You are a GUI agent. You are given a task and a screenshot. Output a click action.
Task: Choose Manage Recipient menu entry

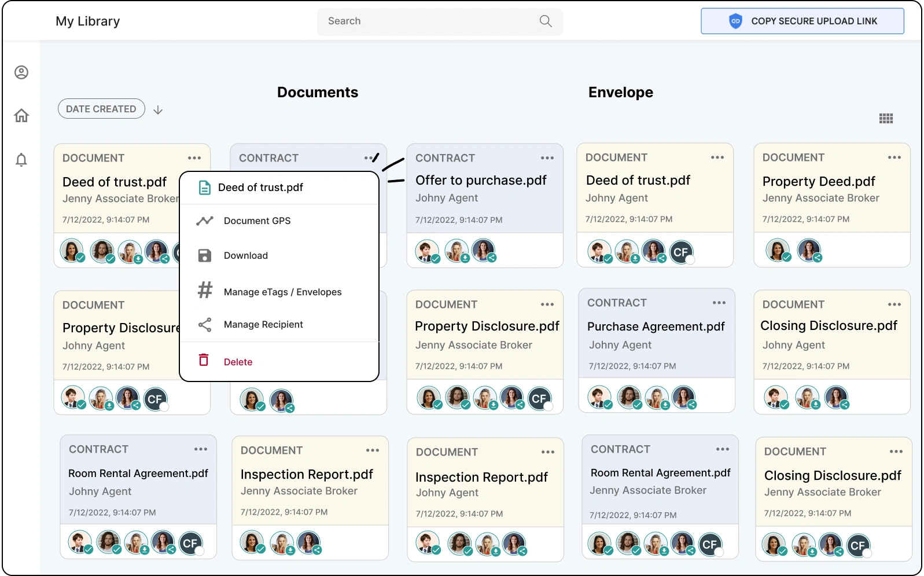(263, 324)
